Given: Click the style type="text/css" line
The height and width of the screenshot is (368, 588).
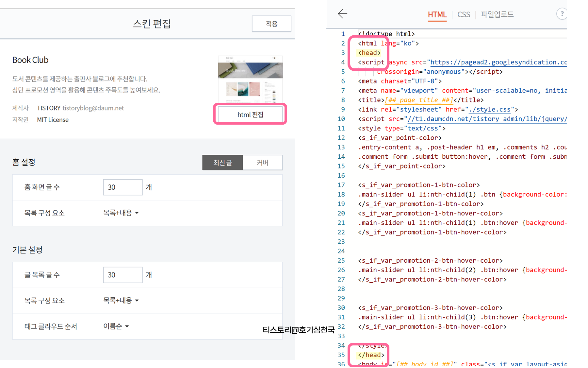Looking at the screenshot, I should click(402, 128).
